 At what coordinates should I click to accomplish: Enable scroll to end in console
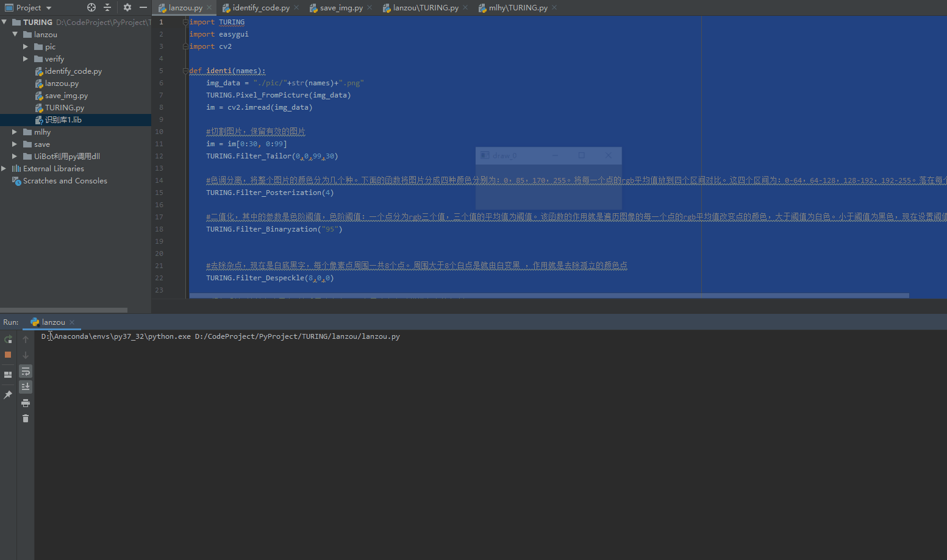pyautogui.click(x=26, y=386)
